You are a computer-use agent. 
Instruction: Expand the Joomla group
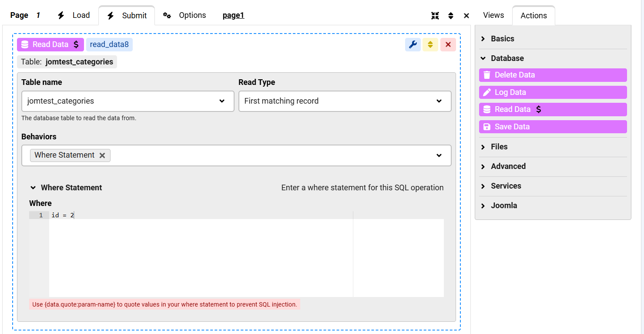point(553,206)
